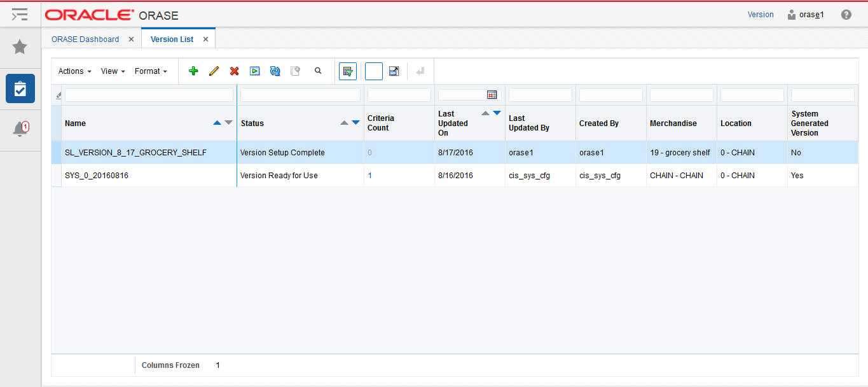Click the Status column filter field

[x=300, y=95]
